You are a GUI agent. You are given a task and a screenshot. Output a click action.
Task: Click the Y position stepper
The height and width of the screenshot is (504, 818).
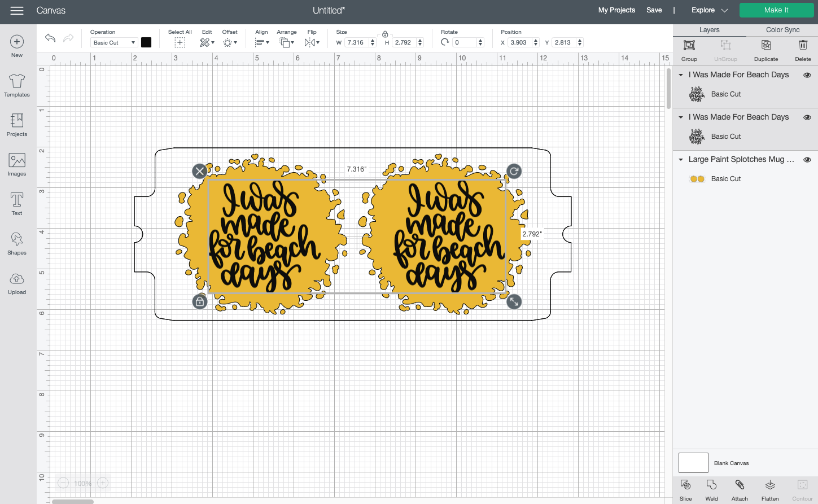[580, 42]
